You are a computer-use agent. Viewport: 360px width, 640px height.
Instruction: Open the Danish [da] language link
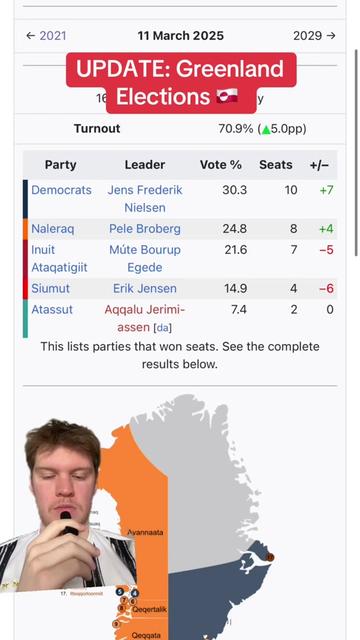pyautogui.click(x=162, y=328)
